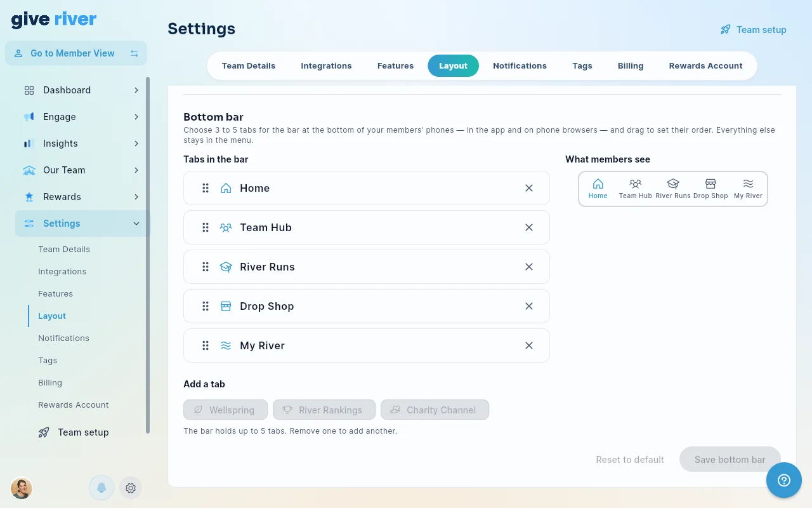Expand the Our Team sidebar section

[81, 170]
